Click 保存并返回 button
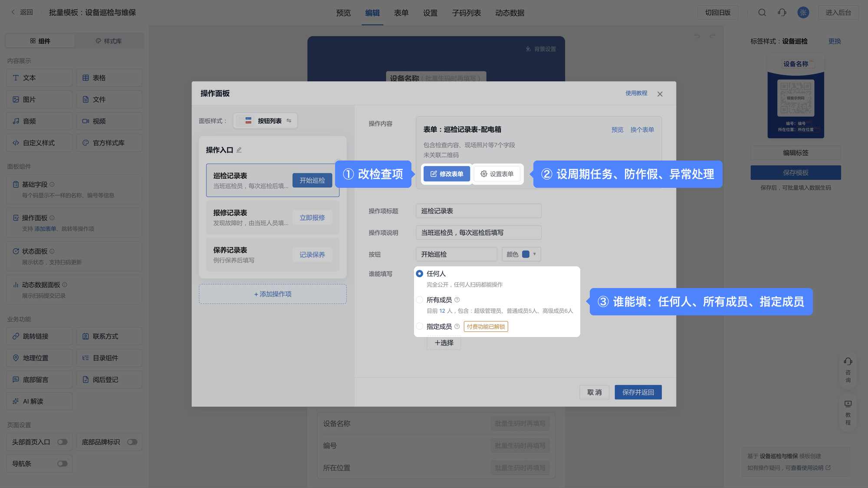The height and width of the screenshot is (488, 868). pyautogui.click(x=638, y=392)
